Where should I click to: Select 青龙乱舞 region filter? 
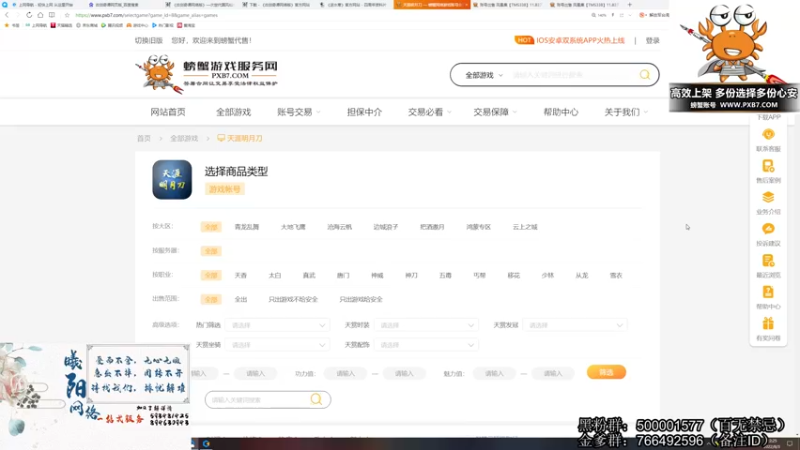point(247,227)
